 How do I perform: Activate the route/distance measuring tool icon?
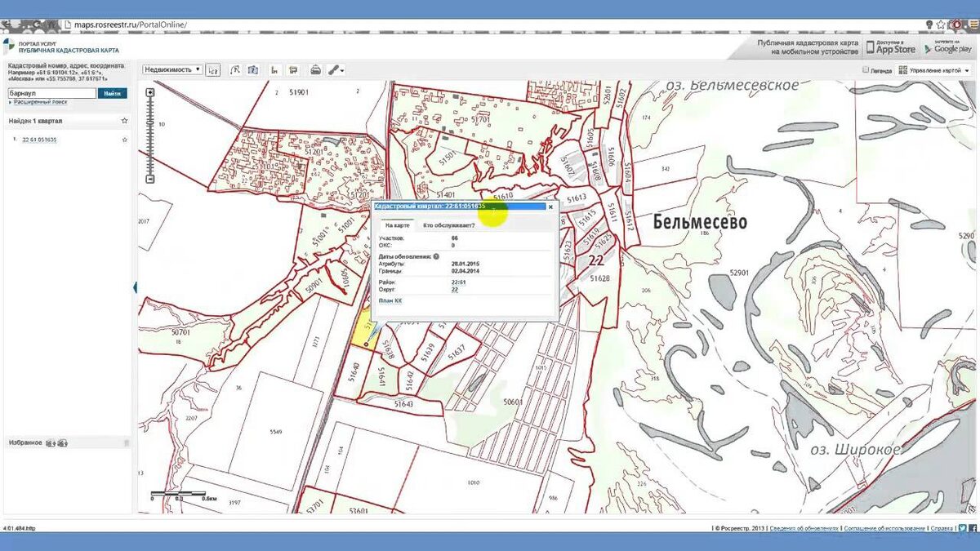point(234,69)
